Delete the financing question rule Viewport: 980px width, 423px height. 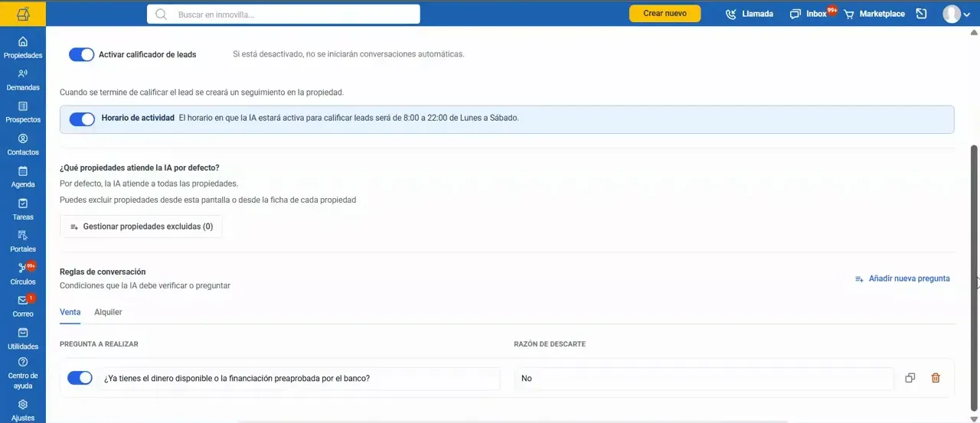936,378
